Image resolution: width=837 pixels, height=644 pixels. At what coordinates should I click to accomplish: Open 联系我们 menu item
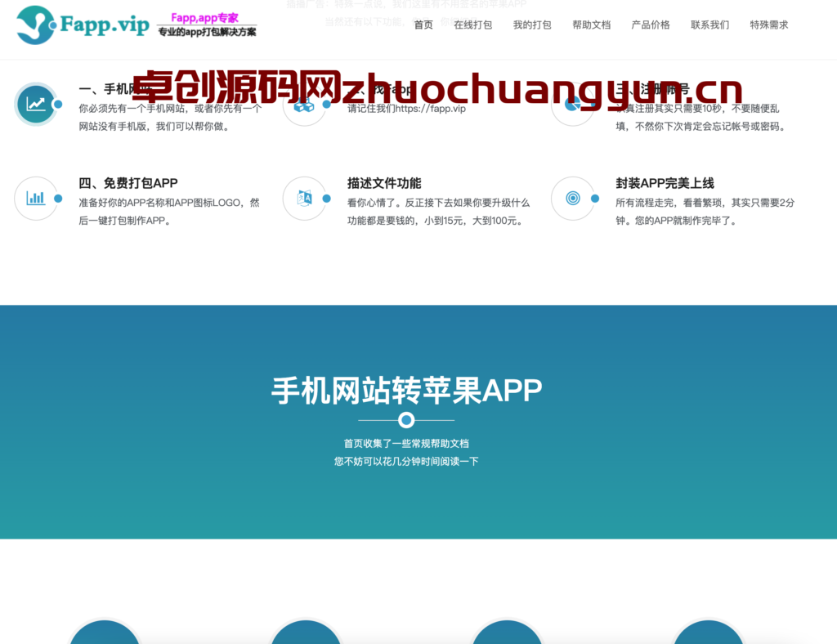coord(710,25)
